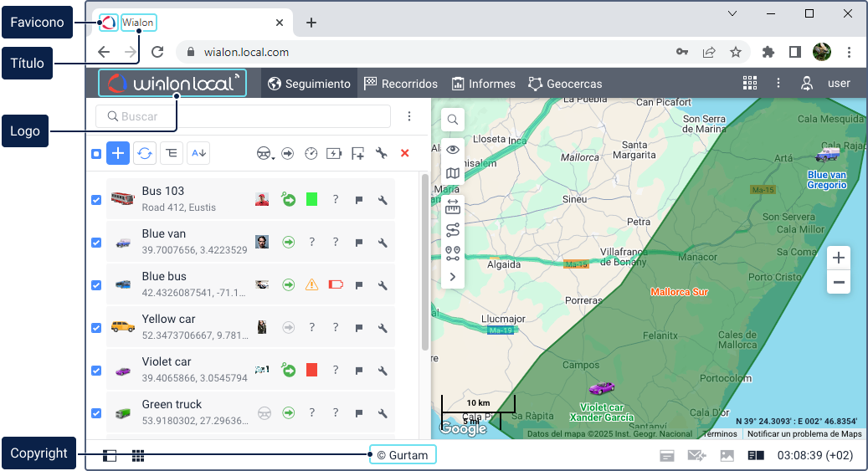The image size is (868, 471).
Task: Zoom in the map with plus button
Action: [838, 258]
